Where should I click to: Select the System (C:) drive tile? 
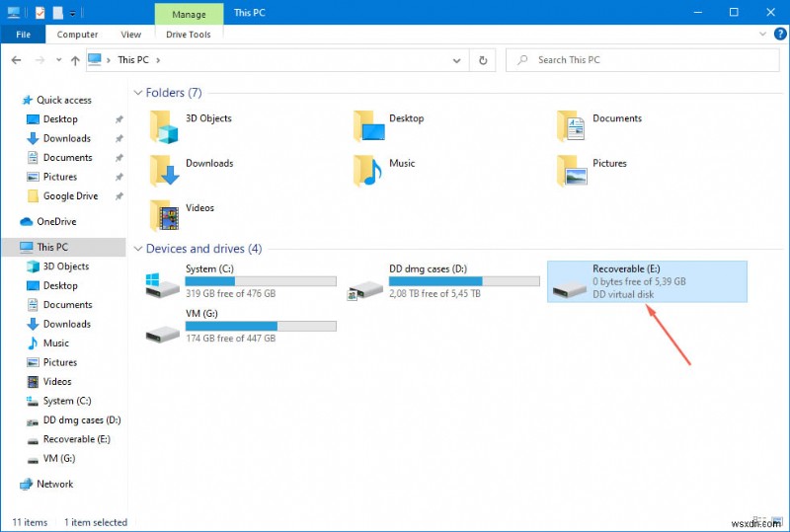click(241, 281)
